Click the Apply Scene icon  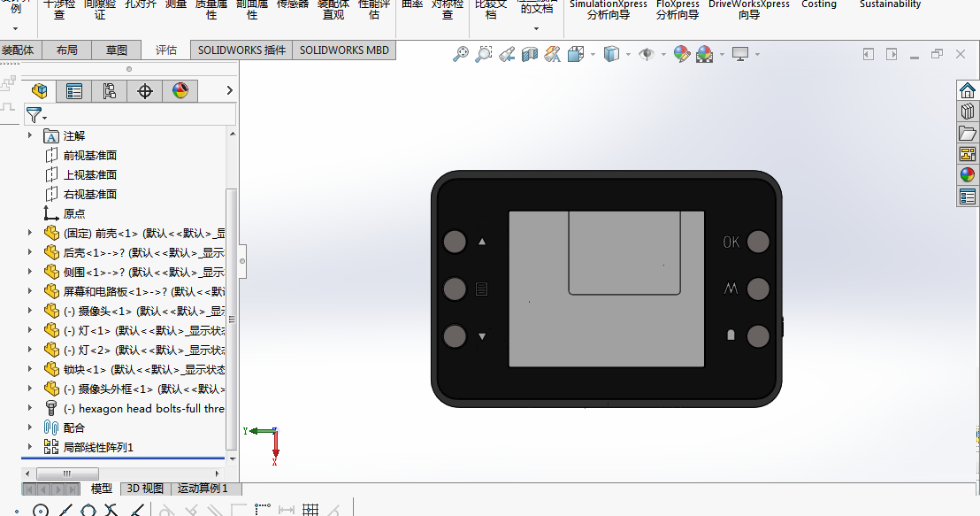pos(705,54)
